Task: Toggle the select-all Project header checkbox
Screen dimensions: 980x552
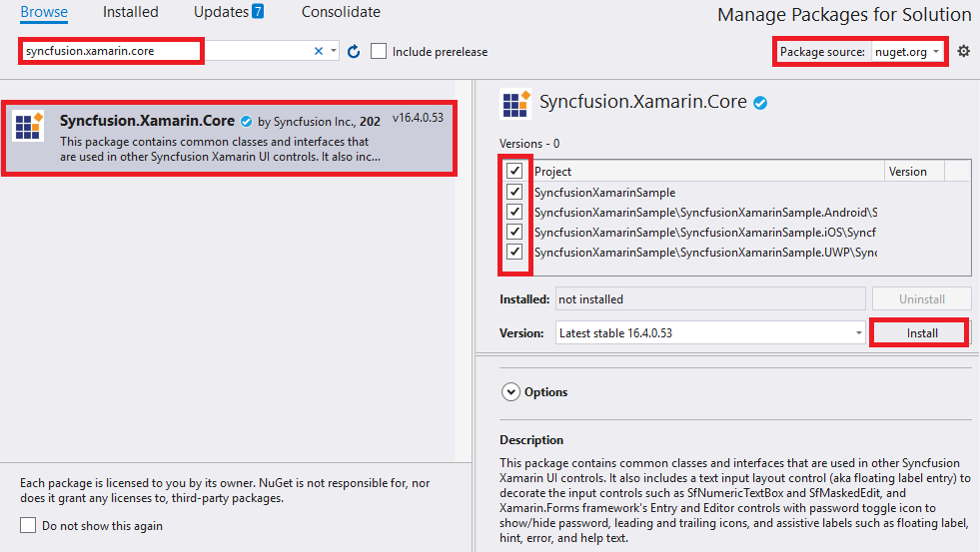Action: coord(514,172)
